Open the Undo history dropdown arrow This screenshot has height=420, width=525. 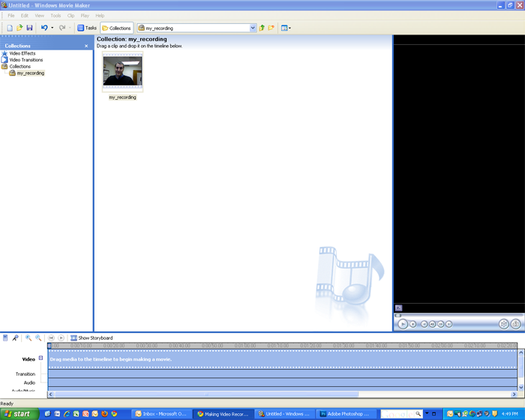tap(52, 28)
